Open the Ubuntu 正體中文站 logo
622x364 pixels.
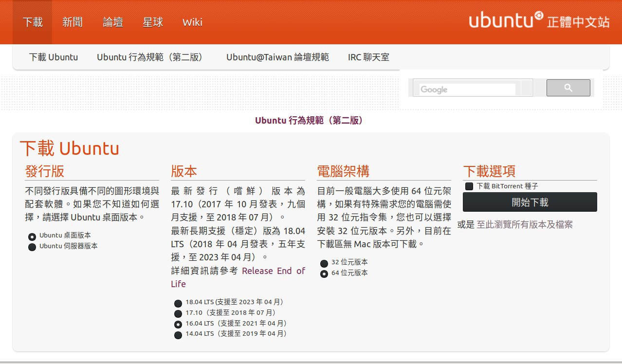[539, 20]
